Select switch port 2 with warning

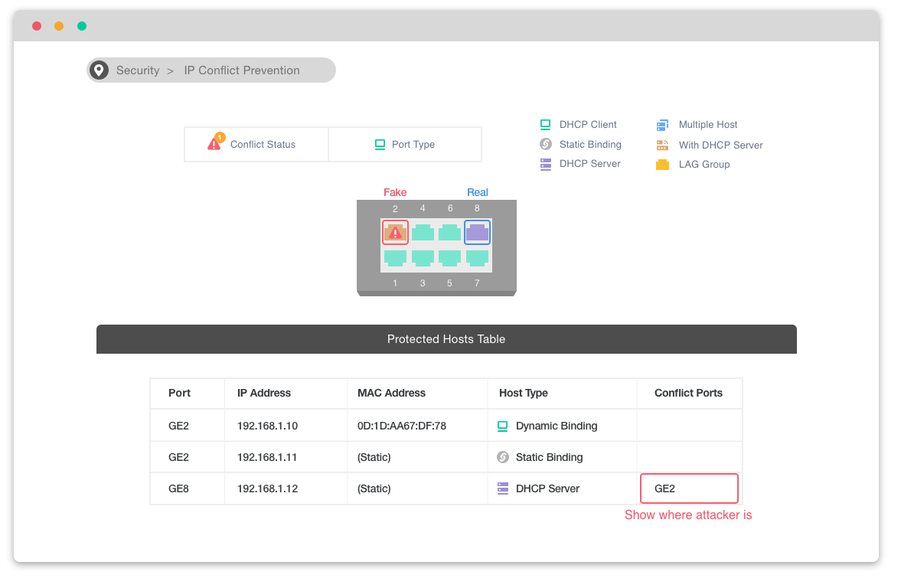click(x=395, y=232)
